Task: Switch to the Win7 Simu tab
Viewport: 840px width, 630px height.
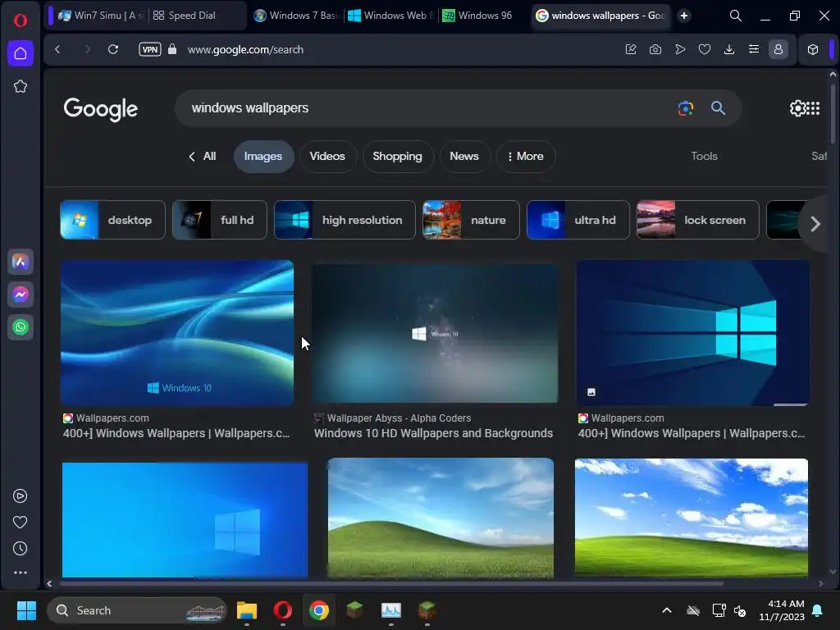Action: point(101,16)
